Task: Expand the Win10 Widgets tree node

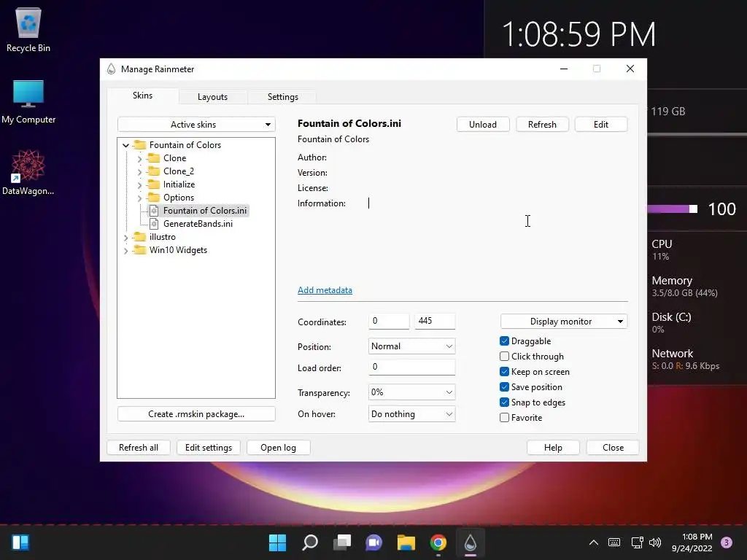Action: coord(125,251)
